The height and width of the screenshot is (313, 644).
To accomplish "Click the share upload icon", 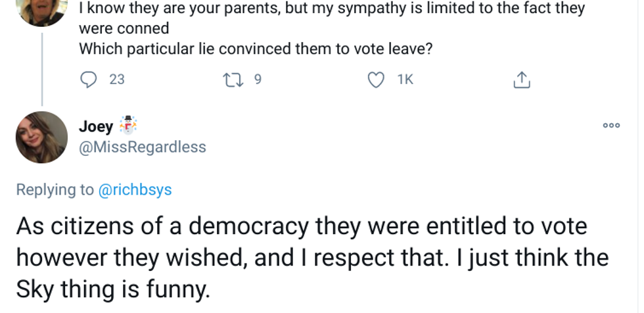I will [x=520, y=80].
